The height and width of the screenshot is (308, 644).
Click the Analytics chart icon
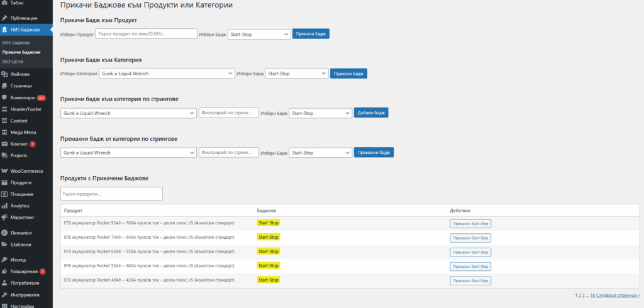coord(5,206)
